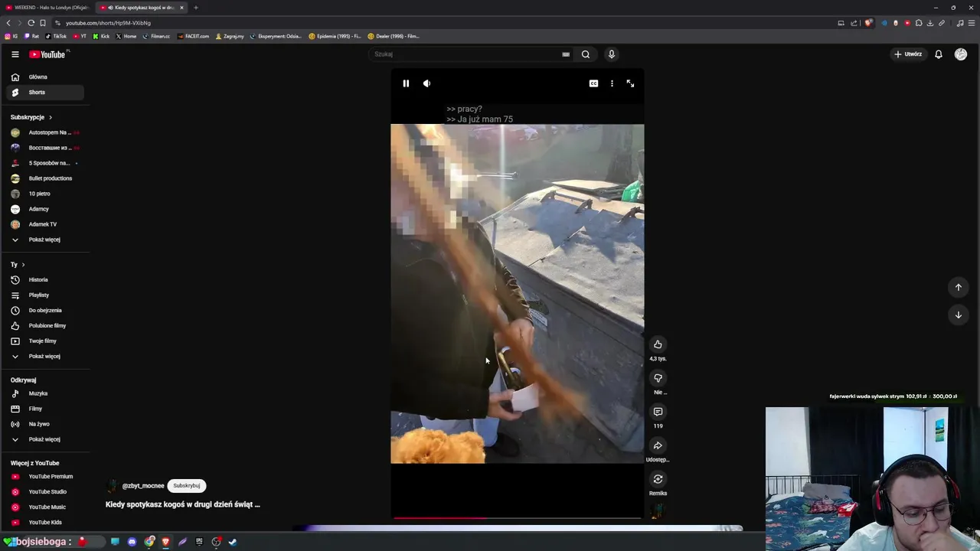980x551 pixels.
Task: Mute the Shorts video volume
Action: [426, 83]
